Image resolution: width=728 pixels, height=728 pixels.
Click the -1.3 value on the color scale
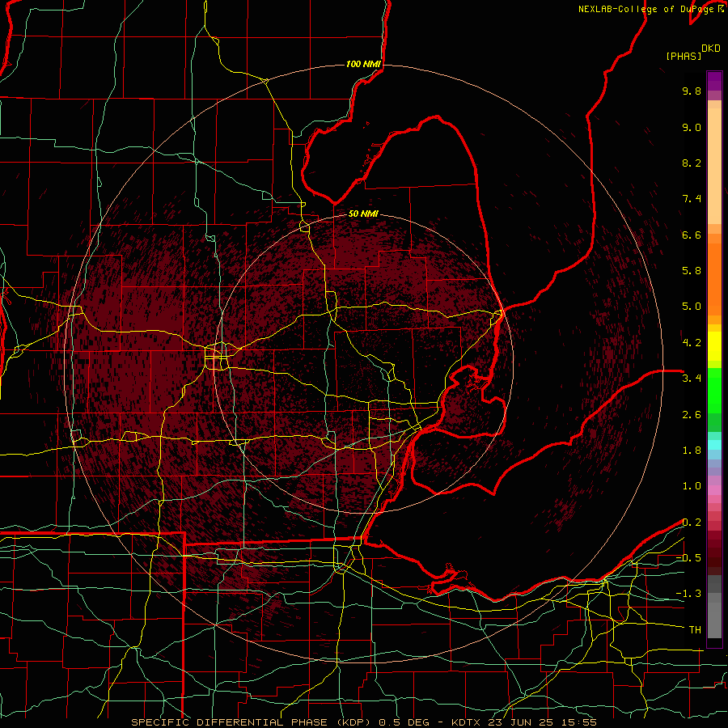click(x=688, y=594)
